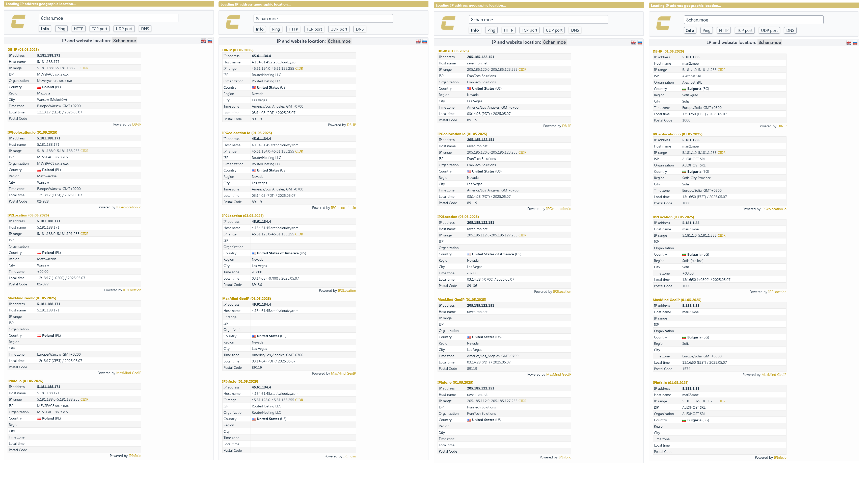The width and height of the screenshot is (868, 490).
Task: Open CIDR link in IPGeolocation.io section for 5.181.1.85
Action: (x=721, y=153)
